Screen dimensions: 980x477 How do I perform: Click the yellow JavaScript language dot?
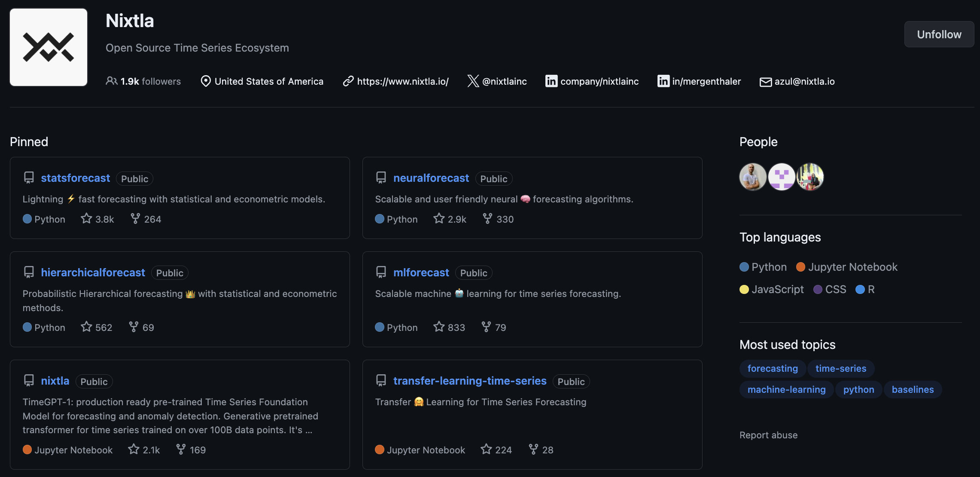click(744, 290)
